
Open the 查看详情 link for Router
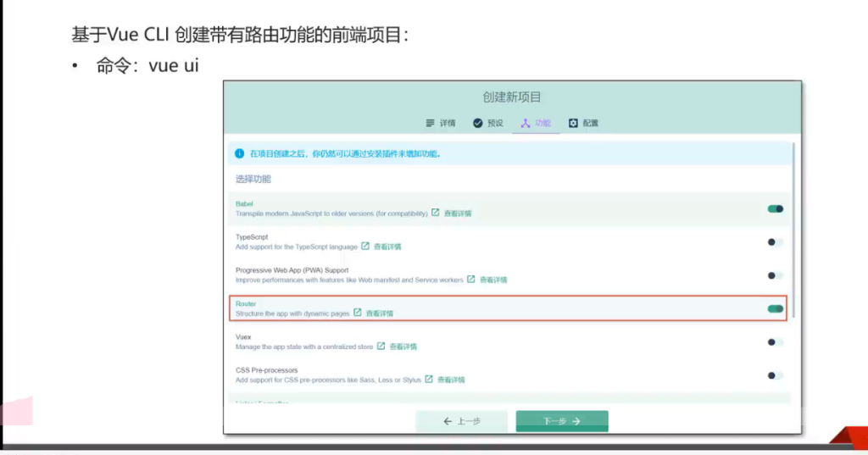tap(380, 314)
